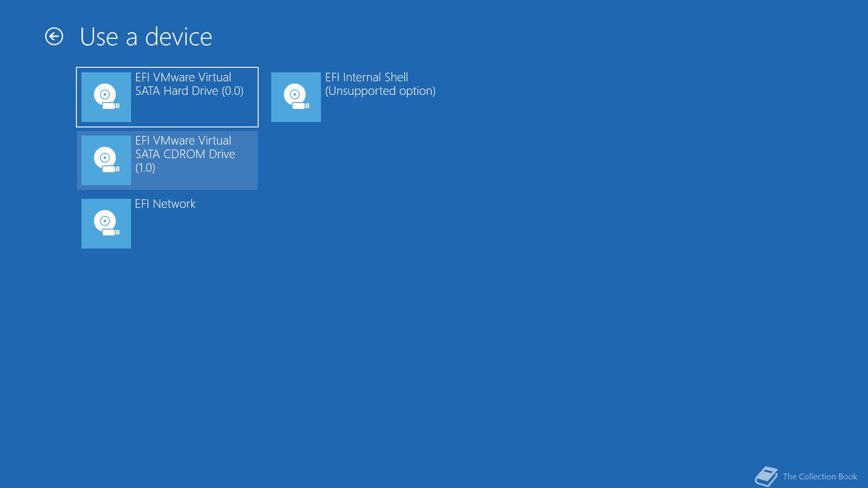The width and height of the screenshot is (868, 488).
Task: Go back with the circled arrow icon
Action: point(54,37)
